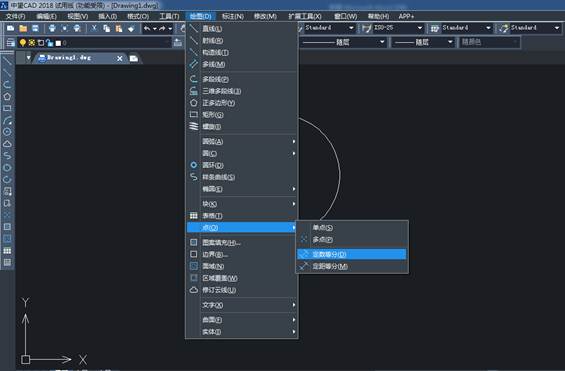Click the Paste icon in toolbar
The width and height of the screenshot is (565, 371).
coord(119,28)
